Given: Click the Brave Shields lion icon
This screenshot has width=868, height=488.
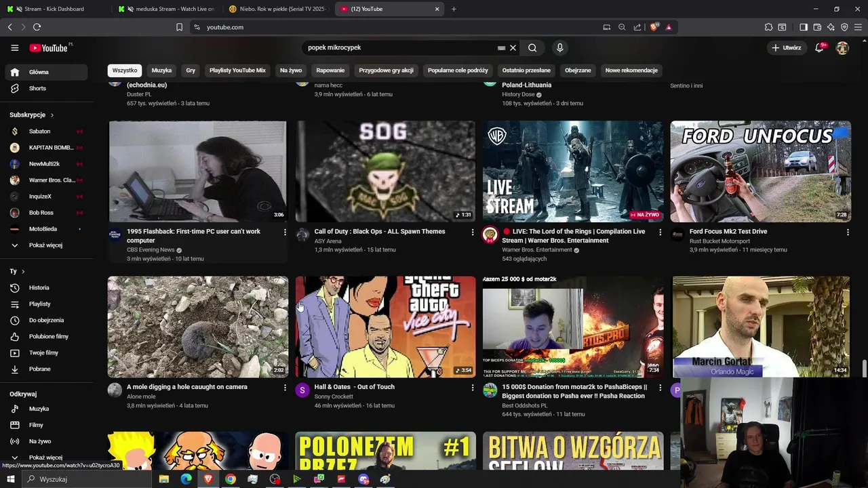Looking at the screenshot, I should [654, 27].
